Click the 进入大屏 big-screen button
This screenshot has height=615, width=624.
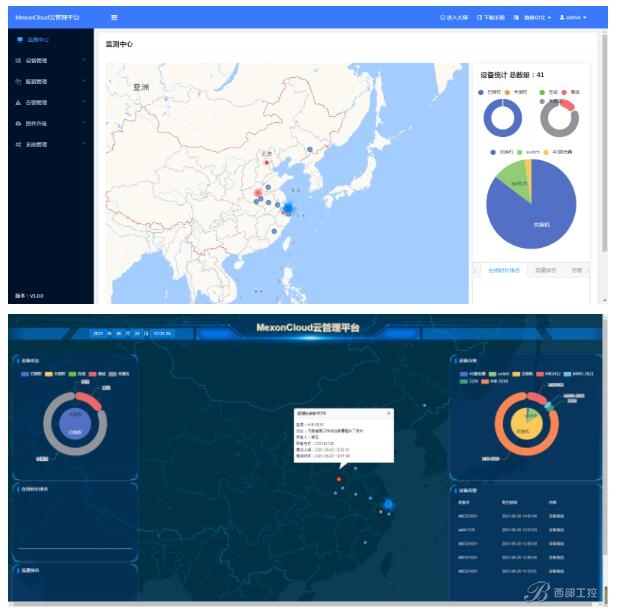[454, 18]
